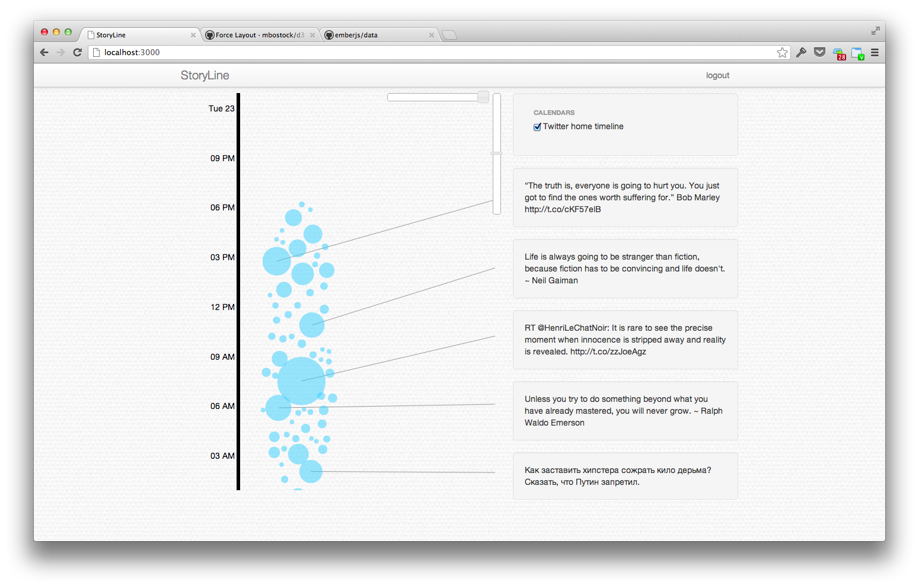Open the Neil Gaiman quote tweet card
919x588 pixels.
click(x=625, y=269)
